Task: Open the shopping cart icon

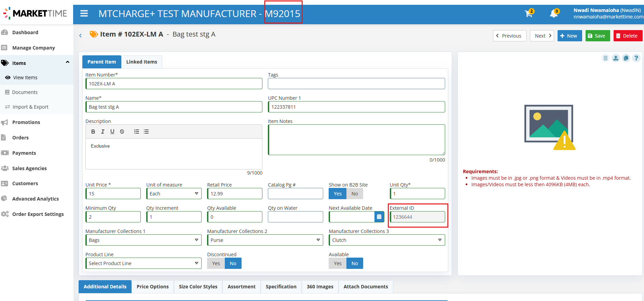Action: (x=529, y=14)
